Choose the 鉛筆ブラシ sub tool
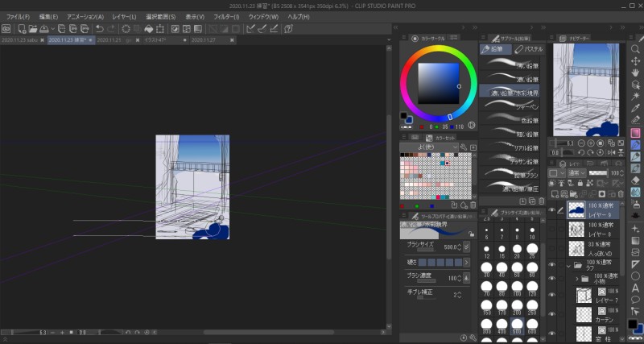This screenshot has width=644, height=344. [x=510, y=174]
